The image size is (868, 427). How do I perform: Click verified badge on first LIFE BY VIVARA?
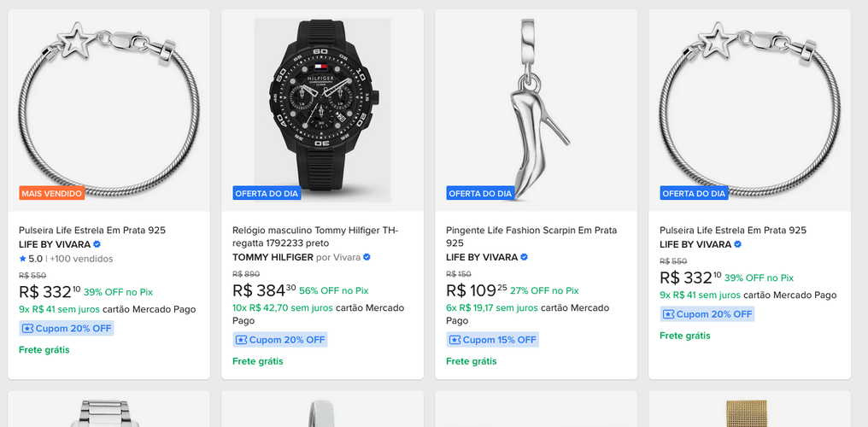97,244
